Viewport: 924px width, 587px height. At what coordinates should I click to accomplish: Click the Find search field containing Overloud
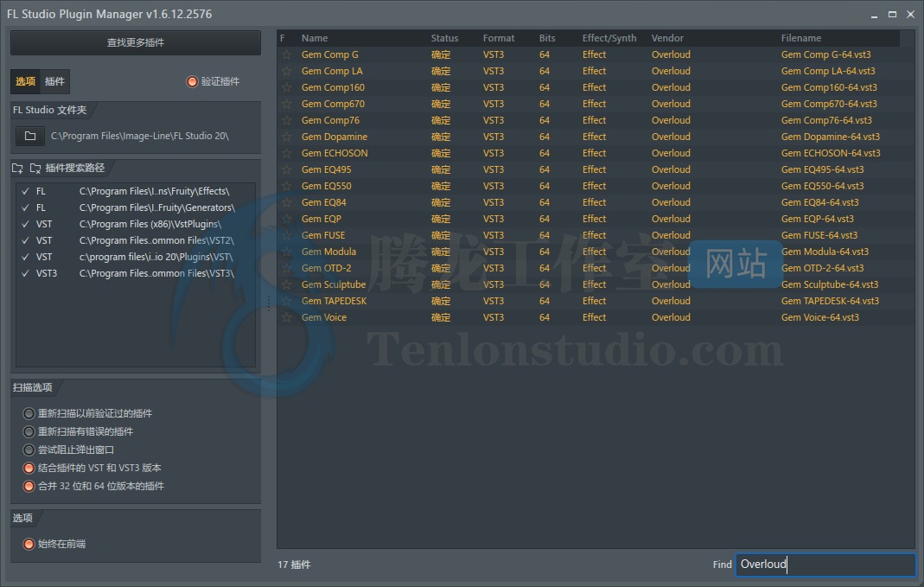point(825,565)
